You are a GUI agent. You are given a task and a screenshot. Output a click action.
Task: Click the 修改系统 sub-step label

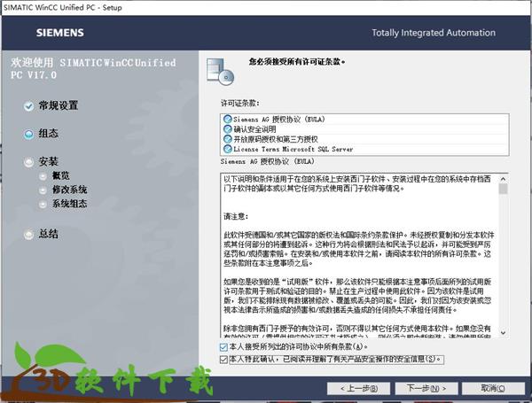tap(69, 190)
